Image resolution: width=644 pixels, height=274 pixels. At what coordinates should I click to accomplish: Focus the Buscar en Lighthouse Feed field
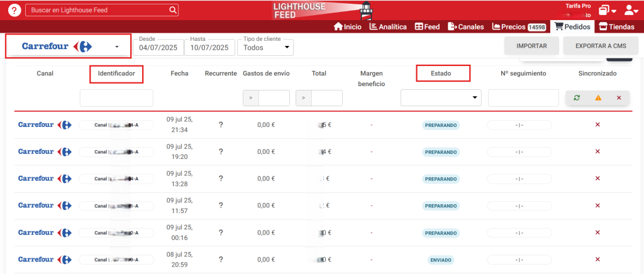point(102,10)
